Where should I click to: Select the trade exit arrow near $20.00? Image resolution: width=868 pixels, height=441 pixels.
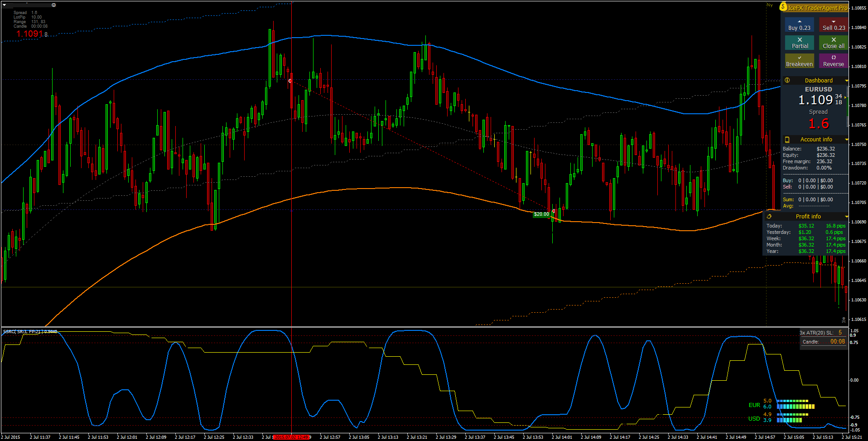click(553, 211)
